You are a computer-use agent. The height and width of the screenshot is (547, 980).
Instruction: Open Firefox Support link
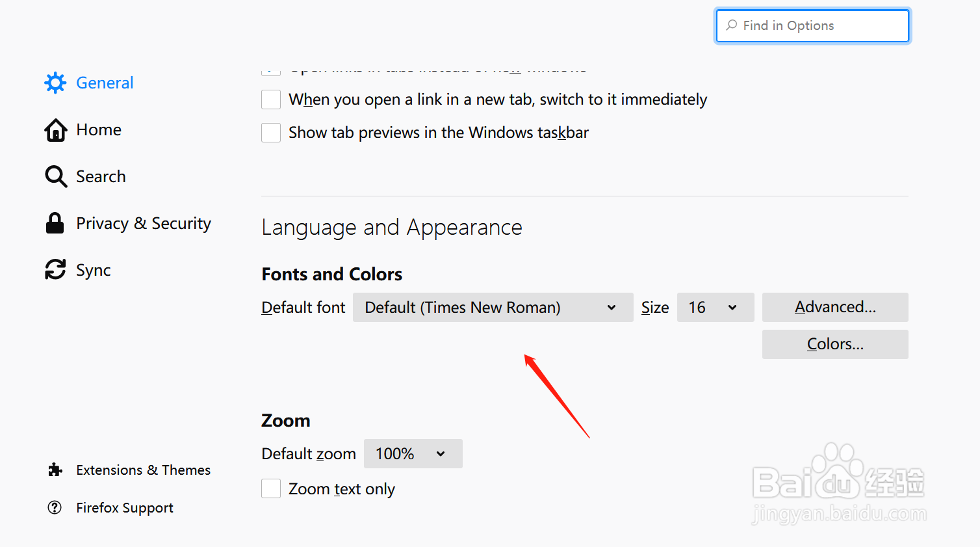124,507
